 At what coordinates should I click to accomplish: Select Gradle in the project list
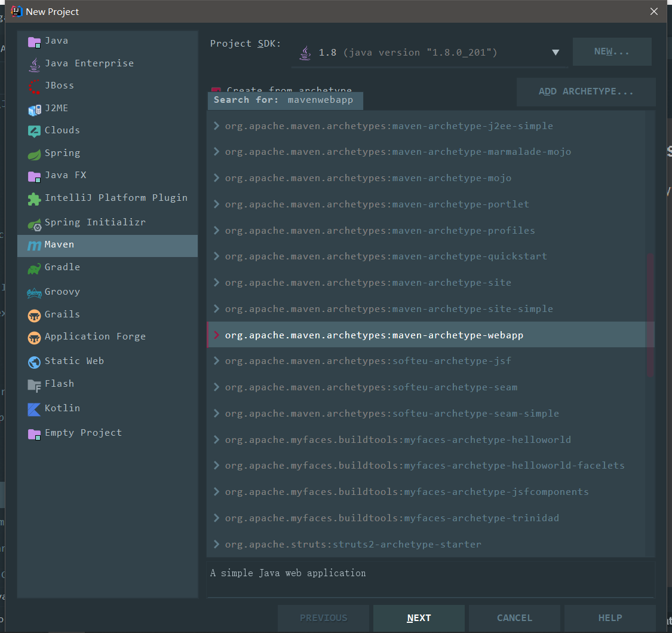[107, 267]
